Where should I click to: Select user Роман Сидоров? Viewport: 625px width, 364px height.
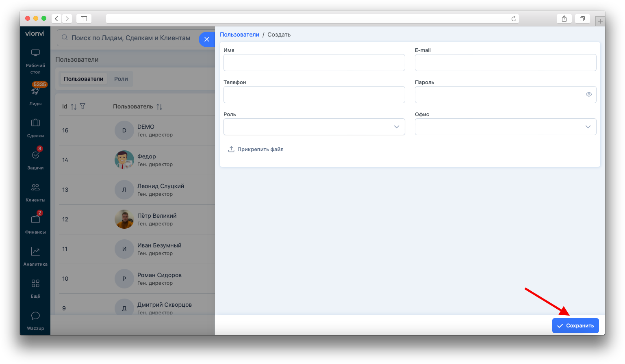point(159,275)
